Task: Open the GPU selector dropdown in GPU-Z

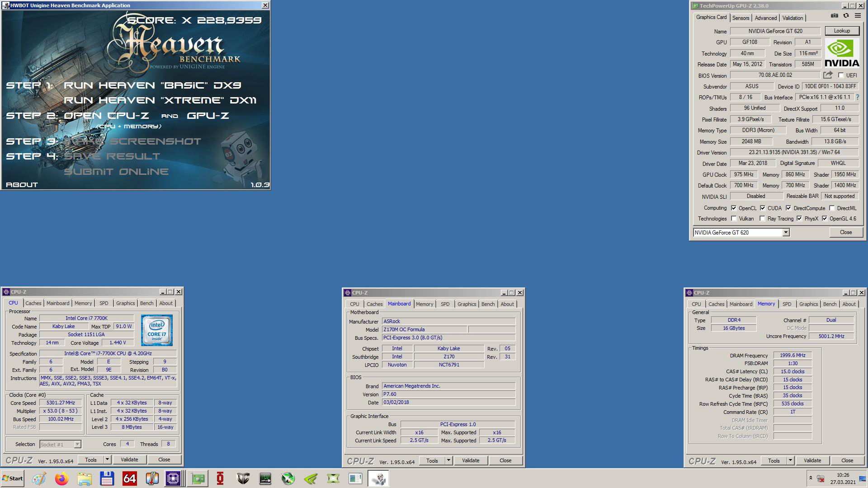Action: pyautogui.click(x=786, y=232)
